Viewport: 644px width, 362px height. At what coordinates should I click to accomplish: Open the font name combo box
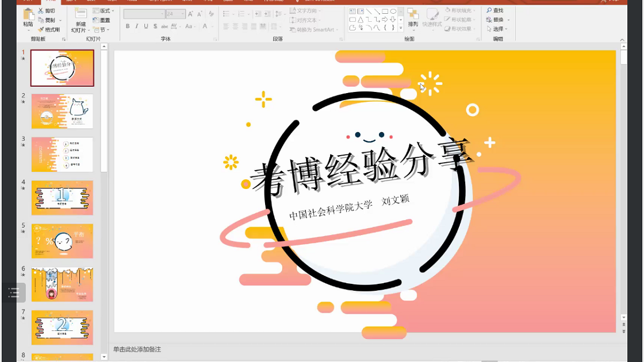(x=144, y=14)
